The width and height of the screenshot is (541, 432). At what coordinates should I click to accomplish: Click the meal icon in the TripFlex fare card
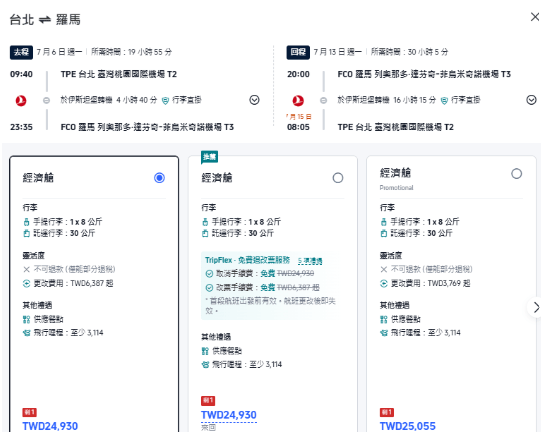click(x=205, y=351)
